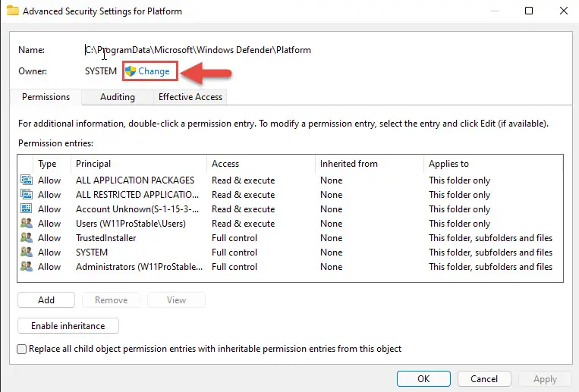Confirm with the OK button

pyautogui.click(x=423, y=379)
